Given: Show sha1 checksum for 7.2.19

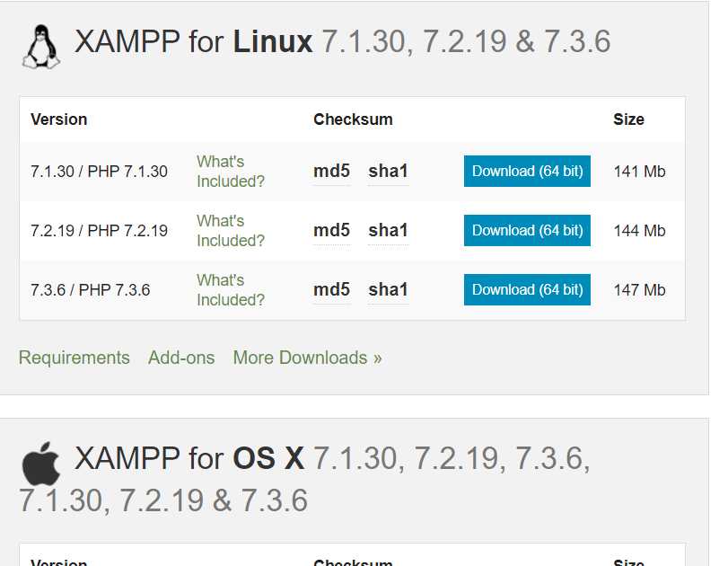Looking at the screenshot, I should [x=388, y=231].
